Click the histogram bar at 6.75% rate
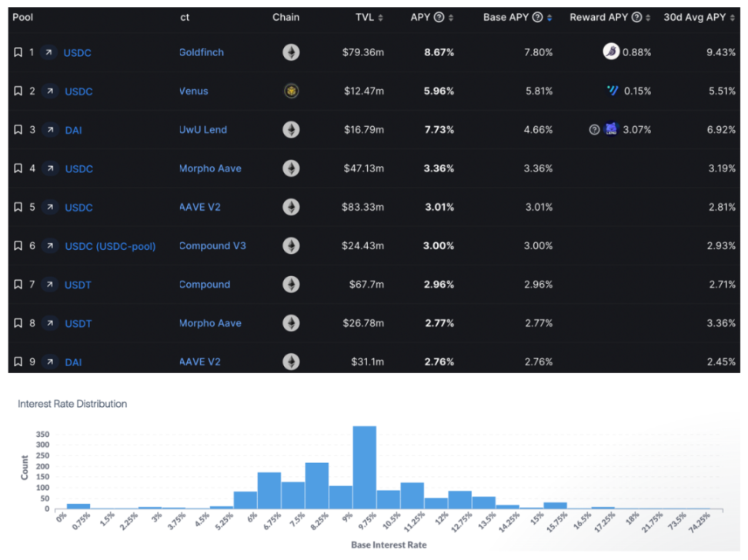Viewport: 748px width, 560px height. [x=269, y=490]
